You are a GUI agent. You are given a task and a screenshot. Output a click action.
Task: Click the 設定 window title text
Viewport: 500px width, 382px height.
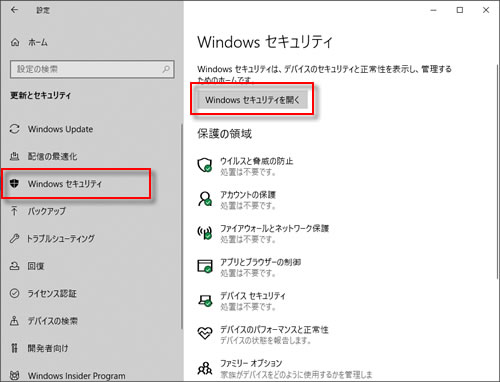tap(43, 10)
